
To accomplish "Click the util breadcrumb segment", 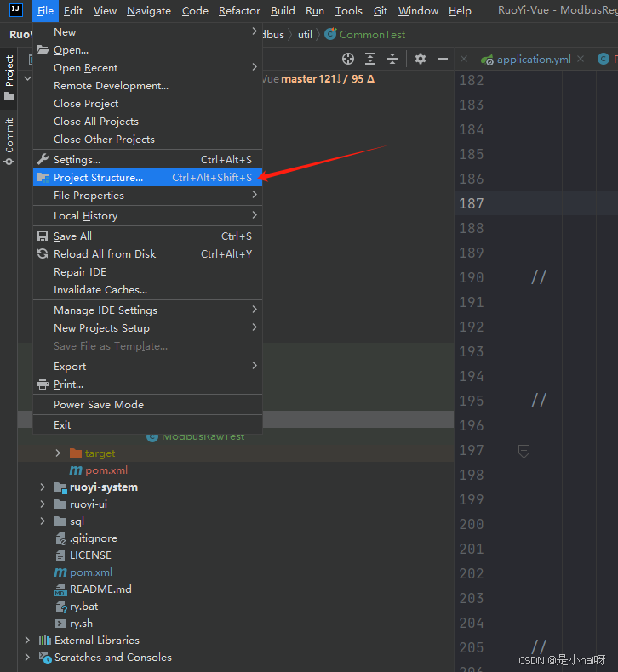I will [x=305, y=35].
